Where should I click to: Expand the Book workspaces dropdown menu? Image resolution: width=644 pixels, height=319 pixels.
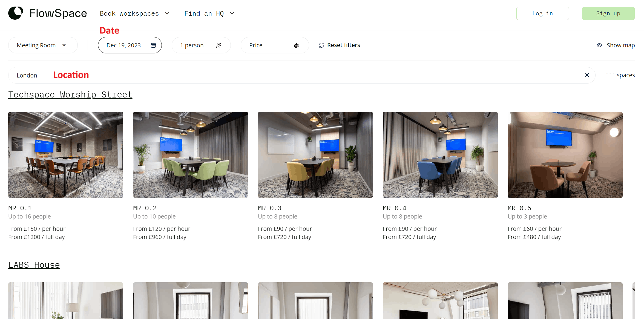tap(135, 13)
